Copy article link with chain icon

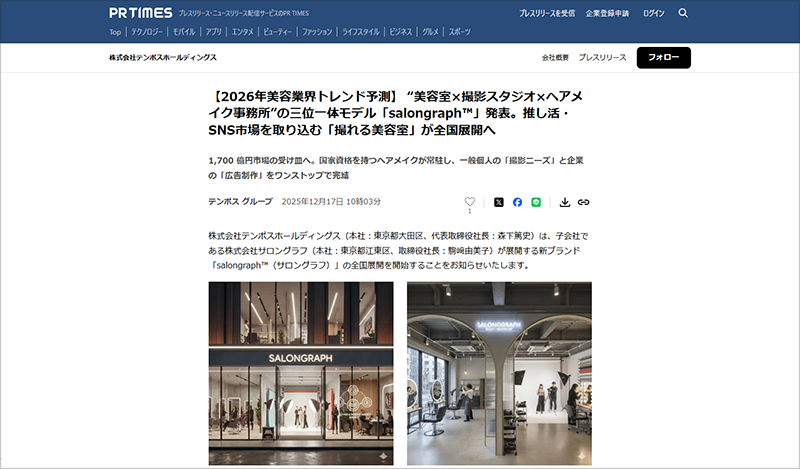pyautogui.click(x=583, y=202)
